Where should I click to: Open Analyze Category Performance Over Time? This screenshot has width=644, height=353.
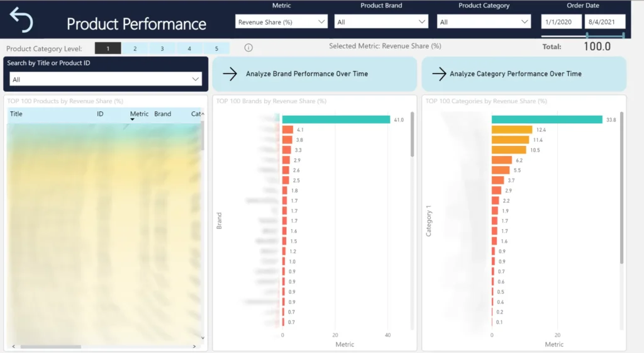click(523, 74)
